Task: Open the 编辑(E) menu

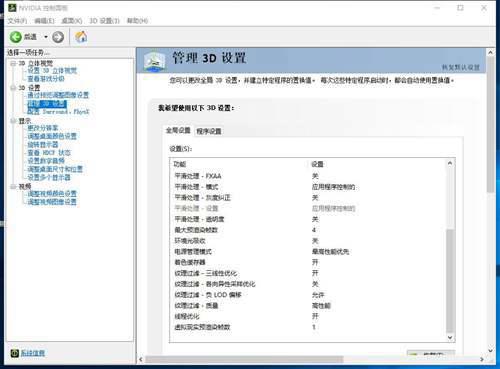Action: (44, 21)
